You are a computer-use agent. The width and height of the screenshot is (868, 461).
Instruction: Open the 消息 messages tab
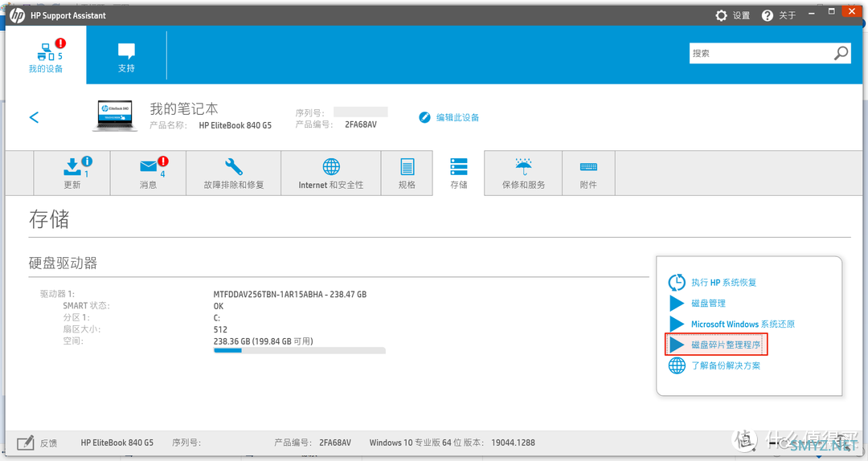coord(149,173)
